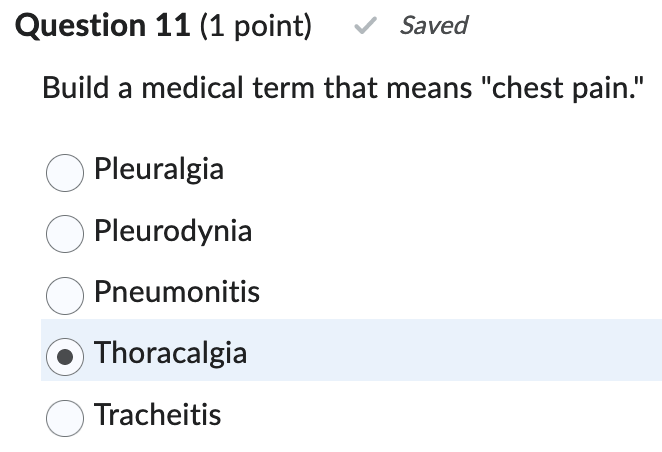Image resolution: width=662 pixels, height=452 pixels.
Task: Mark the Pneumonitis radio button
Action: pyautogui.click(x=65, y=294)
